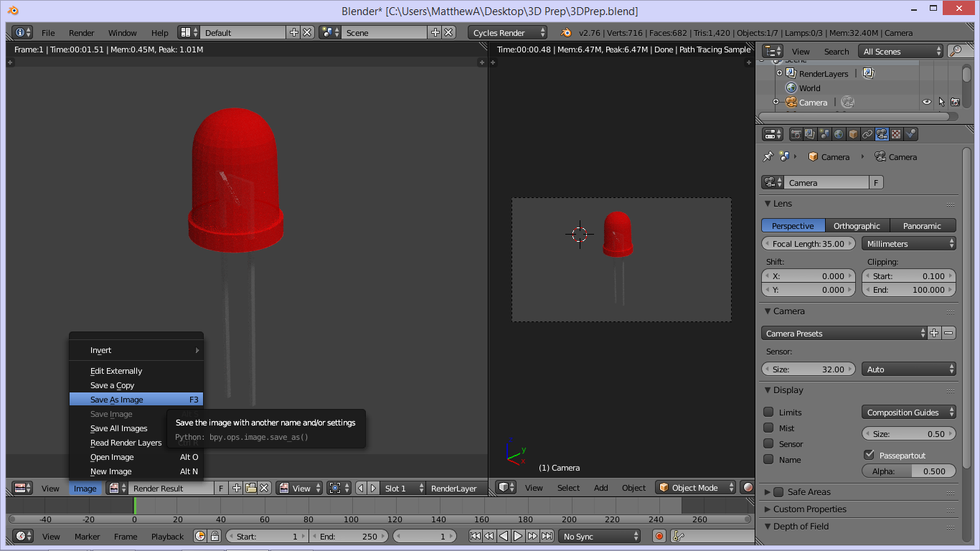Open the Object Constraints tab chain icon
The image size is (980, 551).
[867, 134]
